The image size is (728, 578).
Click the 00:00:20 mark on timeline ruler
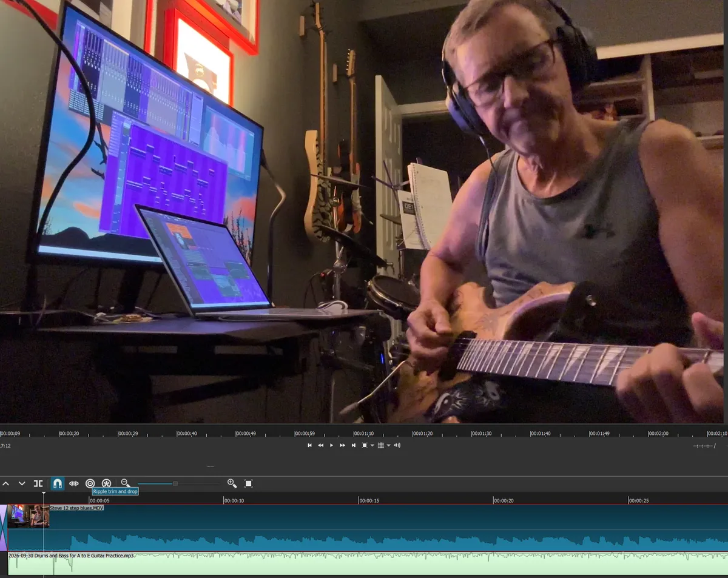(x=504, y=501)
